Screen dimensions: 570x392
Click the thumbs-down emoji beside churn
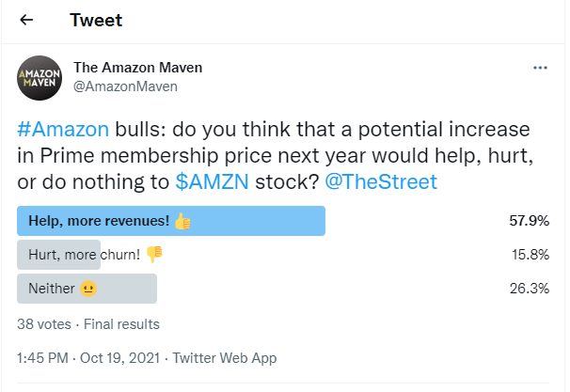(x=154, y=255)
